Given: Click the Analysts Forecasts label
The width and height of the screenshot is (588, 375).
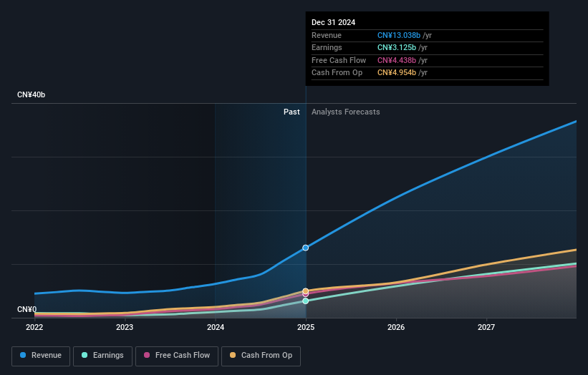Looking at the screenshot, I should [346, 112].
